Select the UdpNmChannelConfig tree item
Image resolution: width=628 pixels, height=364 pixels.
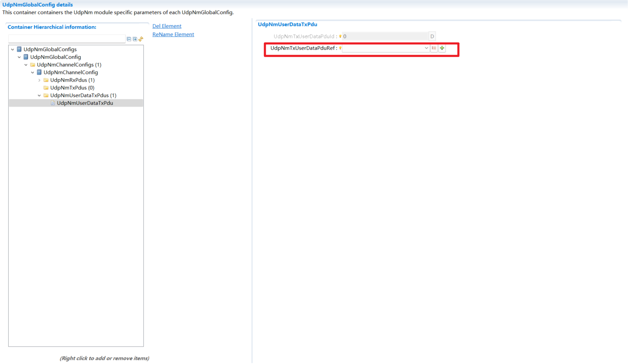coord(70,72)
